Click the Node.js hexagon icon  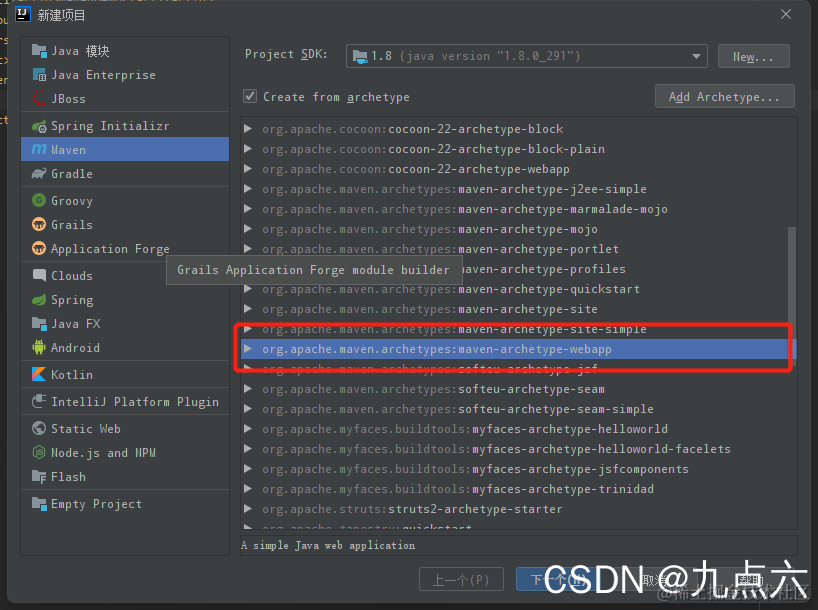[x=39, y=452]
